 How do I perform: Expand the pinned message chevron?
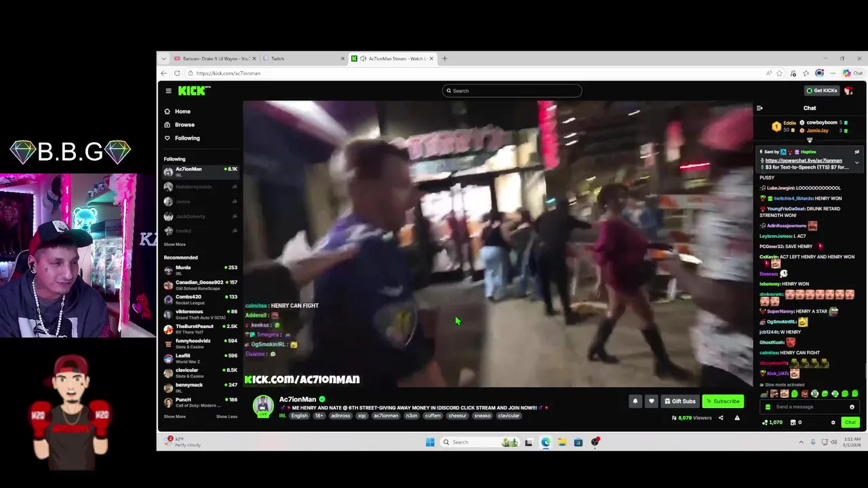click(856, 162)
